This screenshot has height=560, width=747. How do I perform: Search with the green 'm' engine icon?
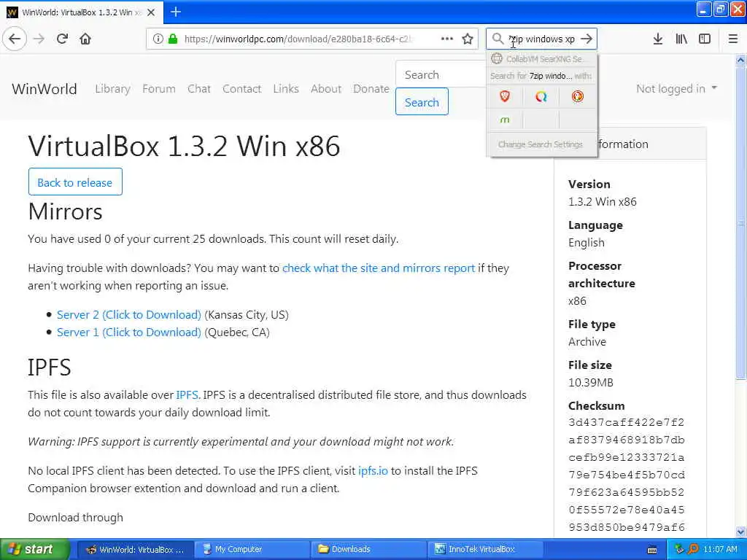(505, 120)
